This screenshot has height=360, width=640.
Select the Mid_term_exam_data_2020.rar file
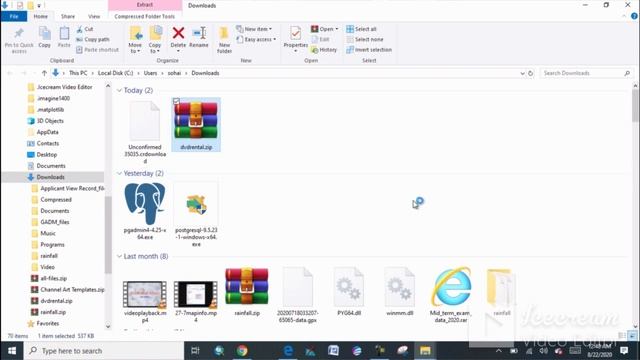coord(451,295)
